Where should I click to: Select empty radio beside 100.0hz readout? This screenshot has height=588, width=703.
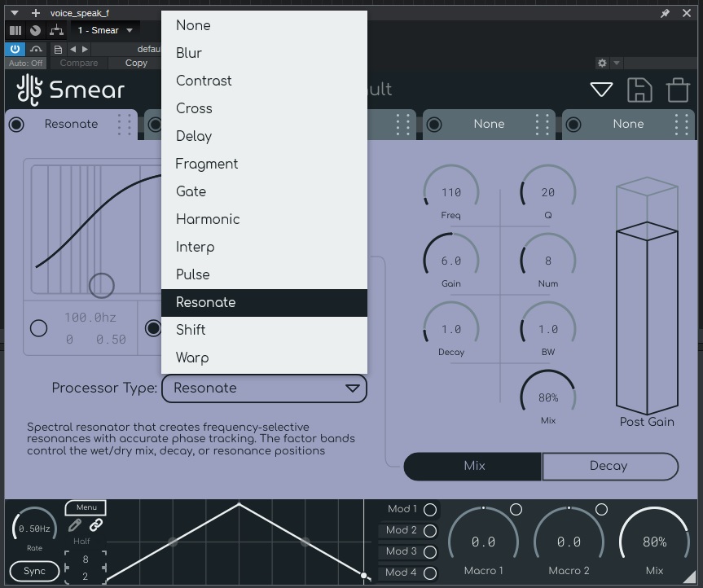pos(38,328)
